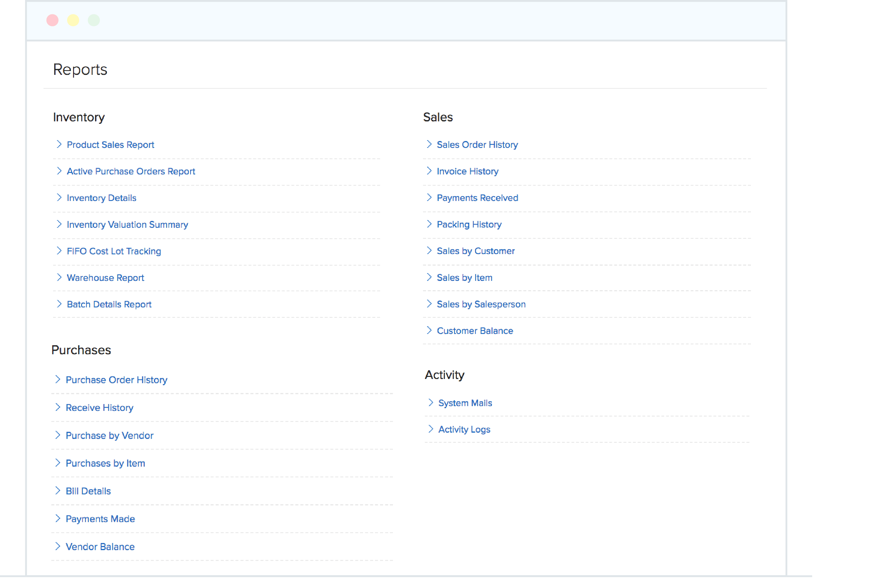878x588 pixels.
Task: Open Inventory Valuation Summary
Action: (x=127, y=225)
